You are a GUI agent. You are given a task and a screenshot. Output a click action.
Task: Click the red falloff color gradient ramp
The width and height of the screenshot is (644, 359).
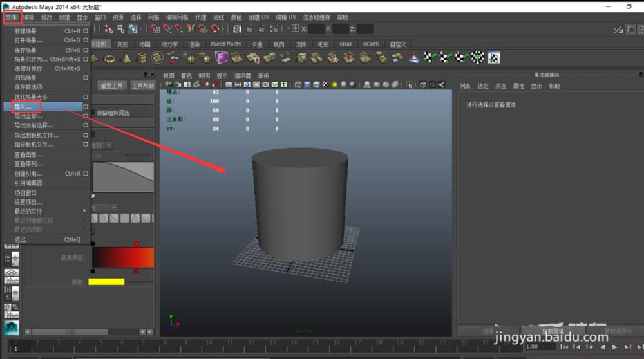(123, 257)
